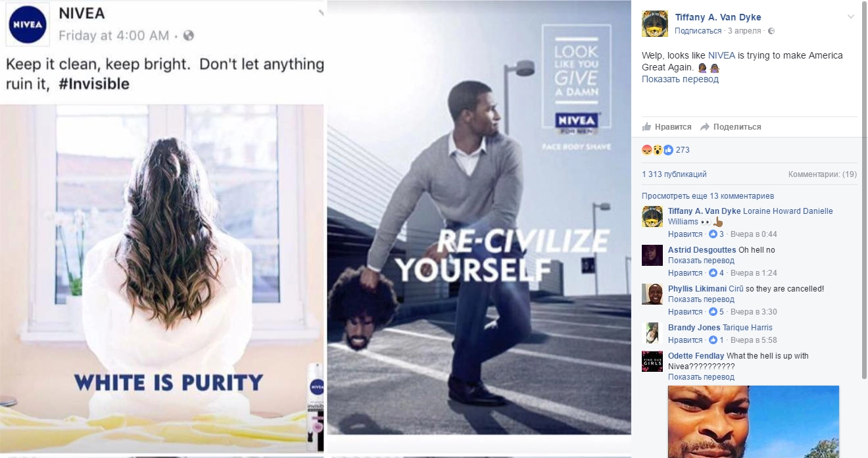Click the Поделиться share arrow
This screenshot has height=458, width=868.
click(704, 126)
